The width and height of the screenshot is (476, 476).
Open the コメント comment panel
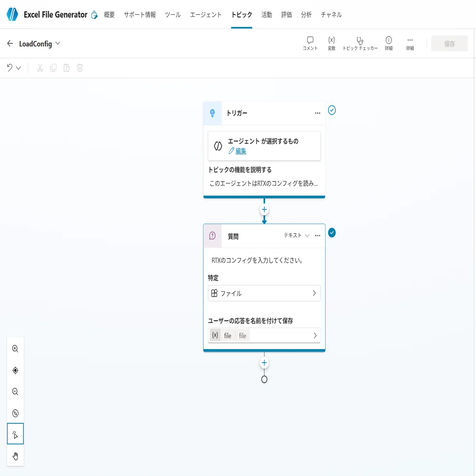310,43
